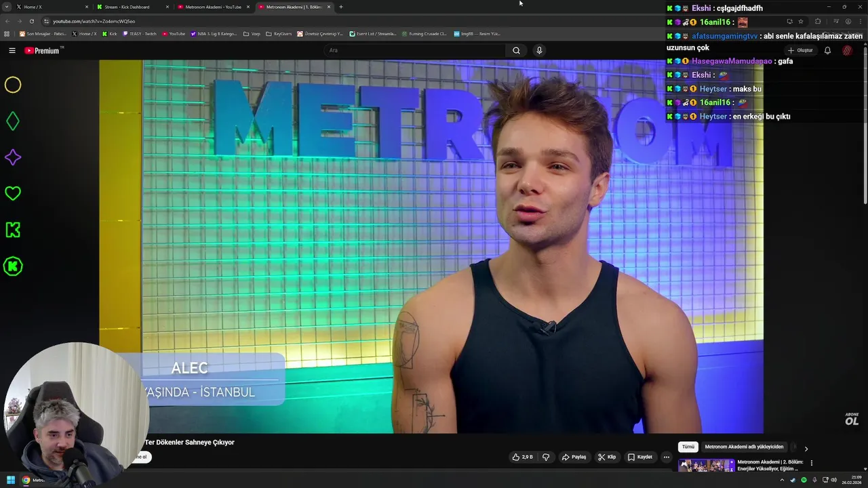Open more video actions (three dots)
Screen dimensions: 868x488
point(666,457)
